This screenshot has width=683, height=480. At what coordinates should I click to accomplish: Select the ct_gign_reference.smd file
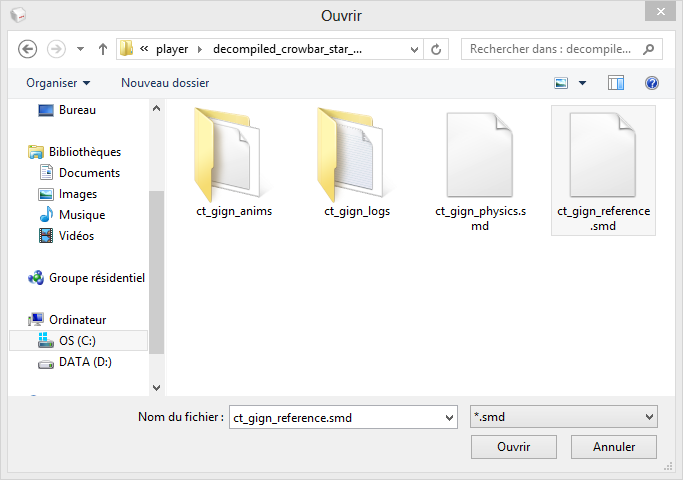[603, 171]
